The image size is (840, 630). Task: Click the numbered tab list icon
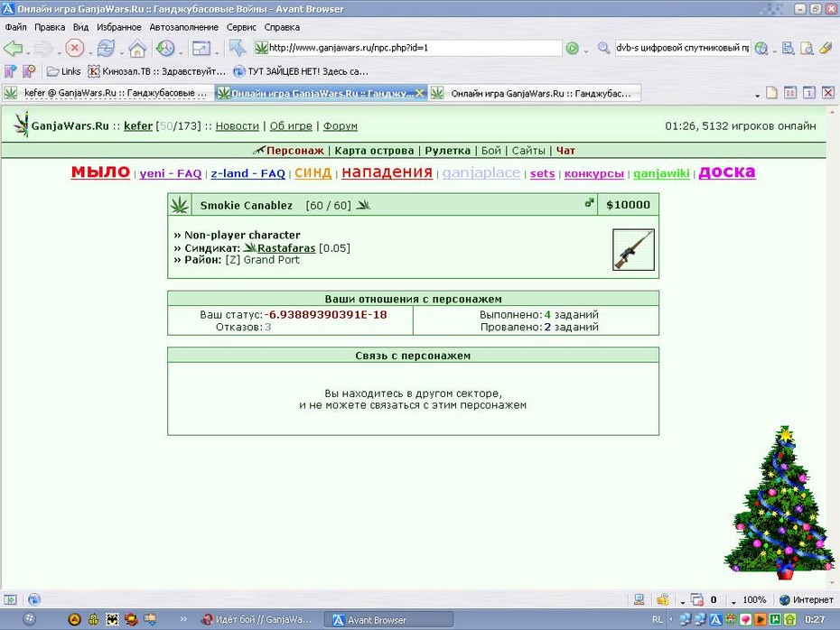tap(809, 93)
